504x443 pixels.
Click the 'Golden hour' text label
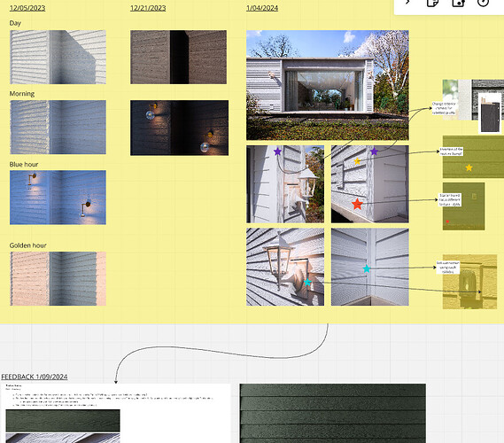pyautogui.click(x=28, y=245)
